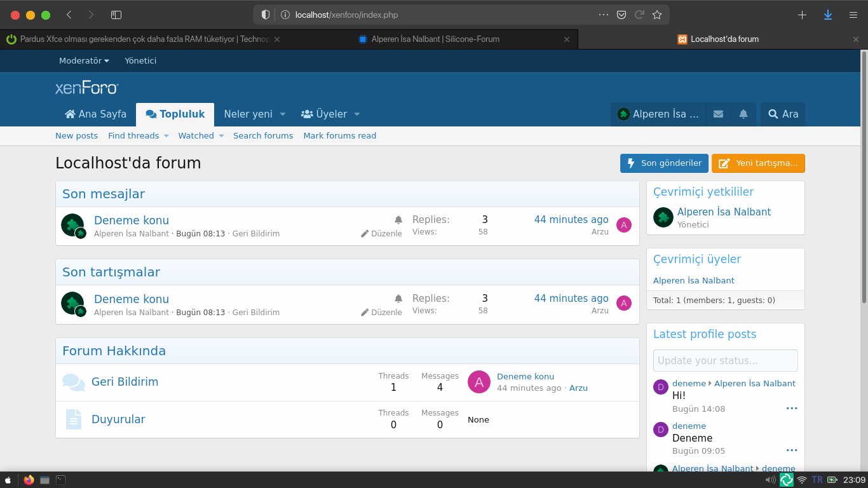868x488 pixels.
Task: Expand Neler yeni submenu arrow
Action: point(283,114)
